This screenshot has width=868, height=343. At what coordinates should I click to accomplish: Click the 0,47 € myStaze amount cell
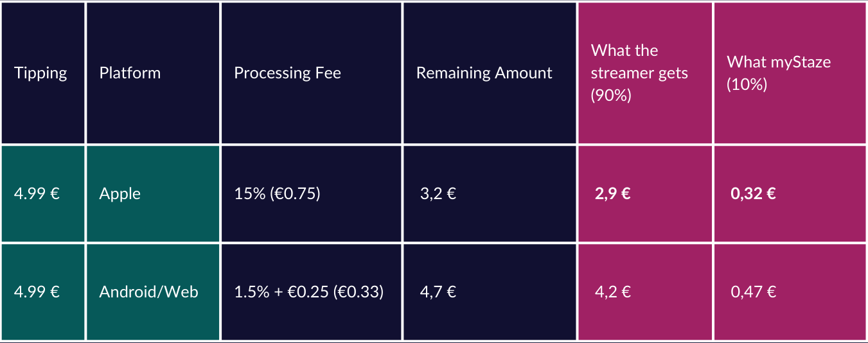[753, 292]
